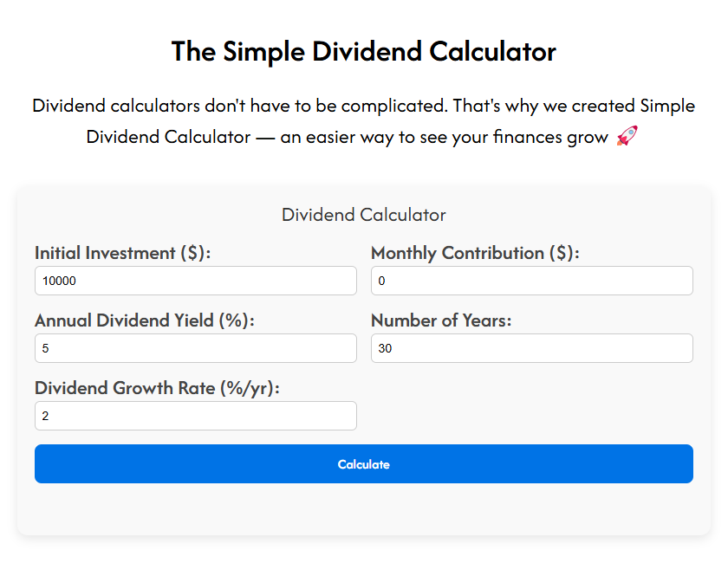The height and width of the screenshot is (563, 728).
Task: Click the '30' value in Number of Years
Action: click(386, 348)
